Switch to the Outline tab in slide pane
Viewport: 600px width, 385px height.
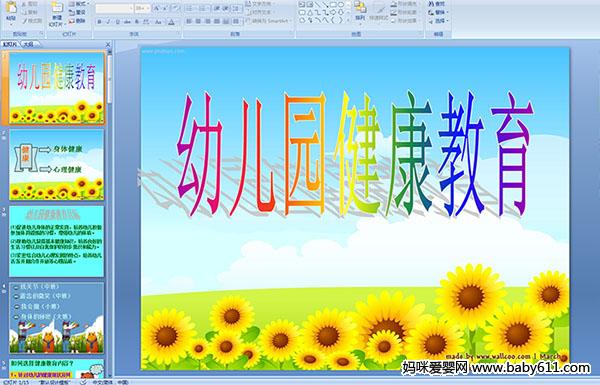pyautogui.click(x=29, y=44)
